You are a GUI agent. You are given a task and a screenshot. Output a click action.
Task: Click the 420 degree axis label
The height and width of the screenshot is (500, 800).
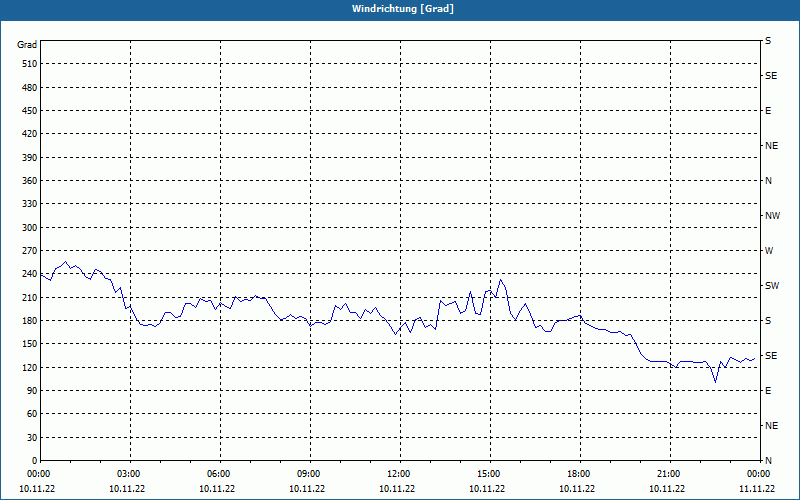pyautogui.click(x=30, y=134)
